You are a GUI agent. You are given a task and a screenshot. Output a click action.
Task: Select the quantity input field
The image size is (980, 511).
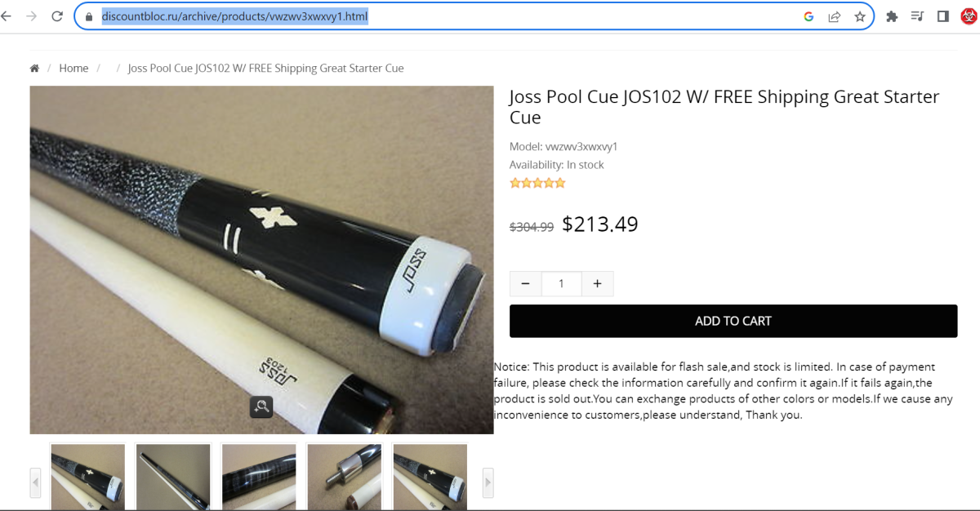pyautogui.click(x=561, y=284)
